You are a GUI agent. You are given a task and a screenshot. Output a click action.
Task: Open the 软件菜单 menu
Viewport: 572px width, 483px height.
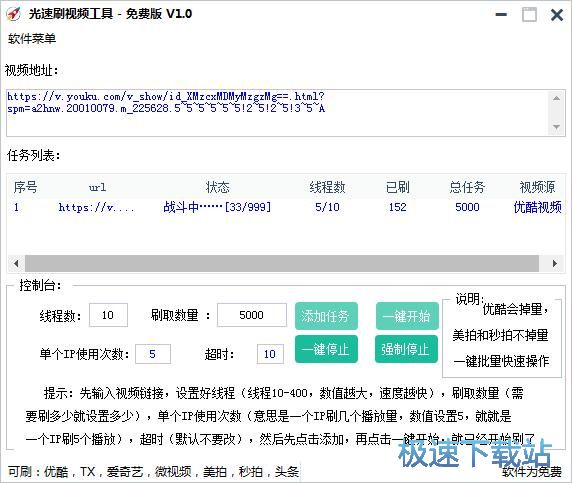(32, 39)
